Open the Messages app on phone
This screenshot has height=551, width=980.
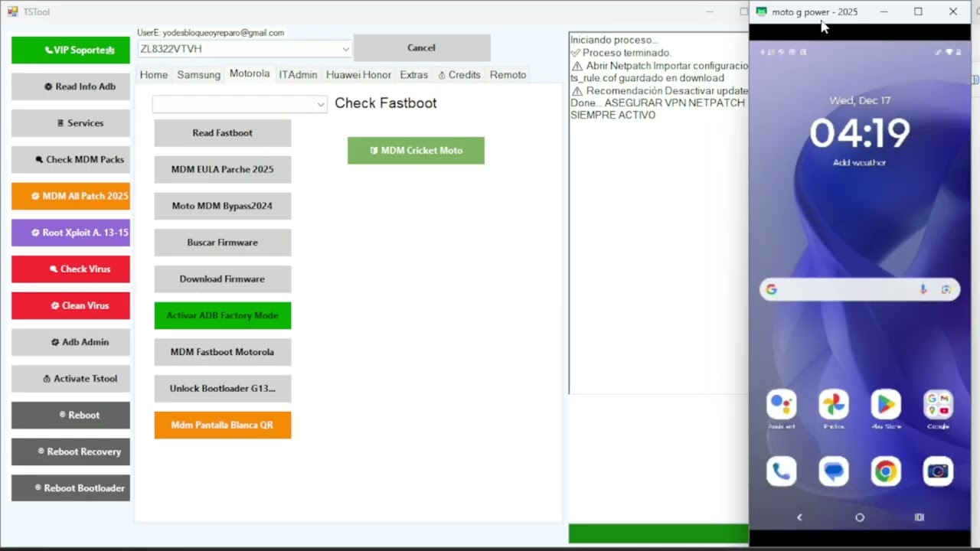pyautogui.click(x=834, y=471)
